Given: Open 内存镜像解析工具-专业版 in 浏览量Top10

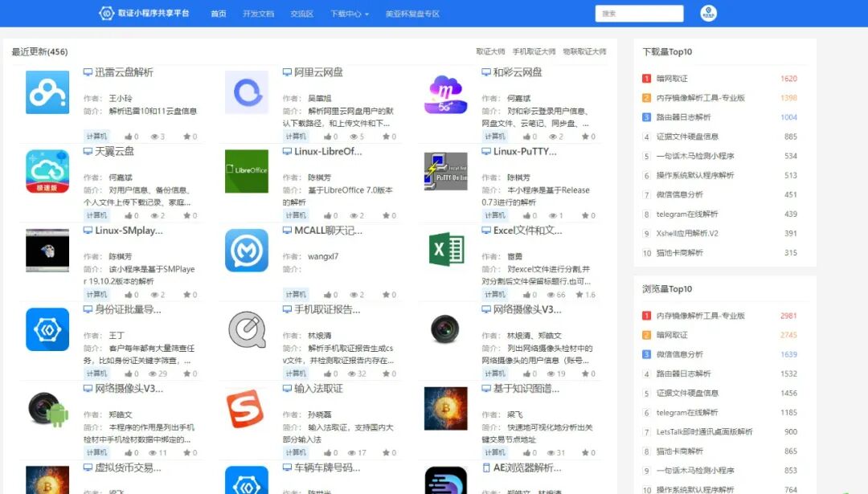Looking at the screenshot, I should [x=701, y=316].
